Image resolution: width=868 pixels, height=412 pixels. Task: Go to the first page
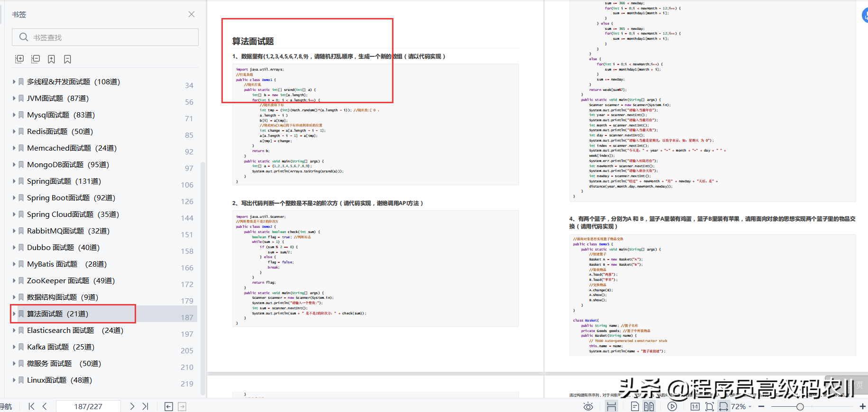[31, 406]
